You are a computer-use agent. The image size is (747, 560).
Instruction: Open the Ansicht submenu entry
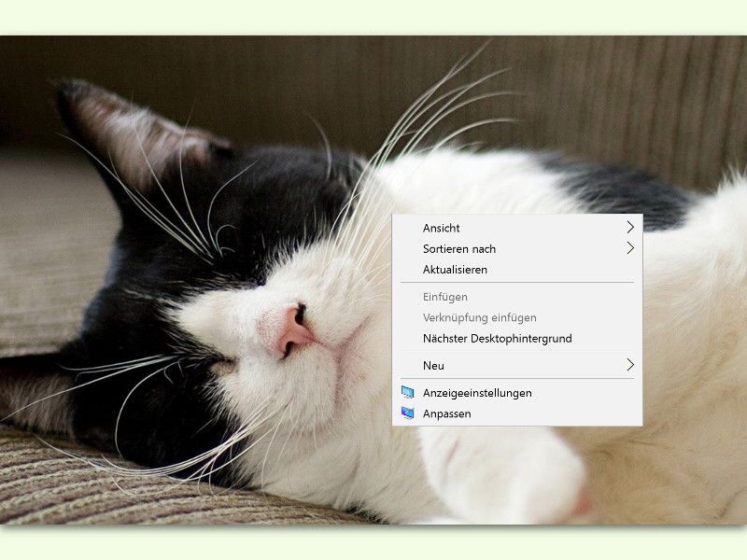point(517,228)
